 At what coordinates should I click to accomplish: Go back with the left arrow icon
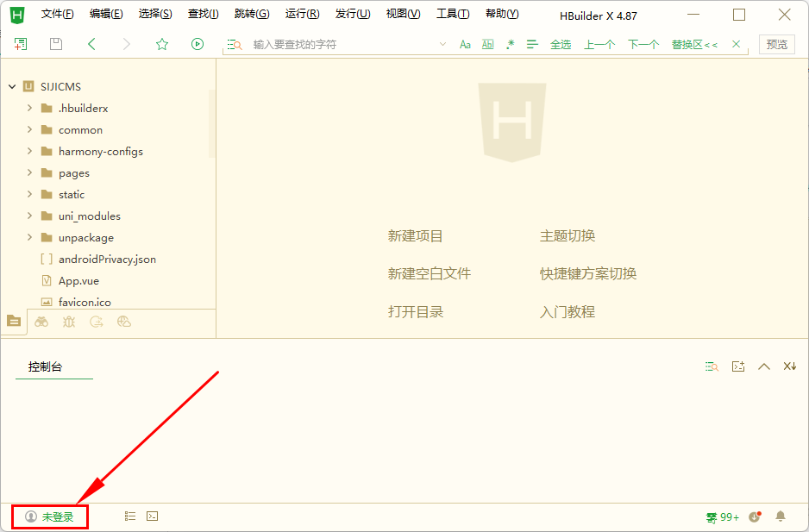[x=91, y=44]
